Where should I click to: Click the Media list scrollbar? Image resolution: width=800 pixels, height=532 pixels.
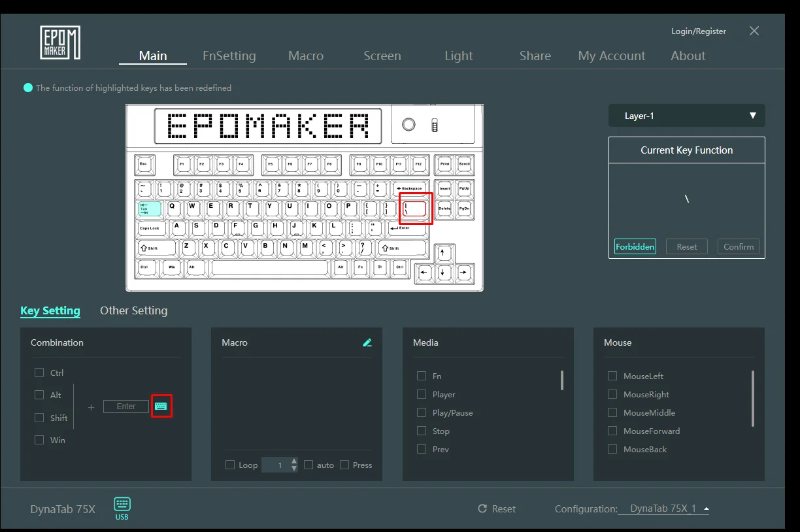click(x=561, y=380)
